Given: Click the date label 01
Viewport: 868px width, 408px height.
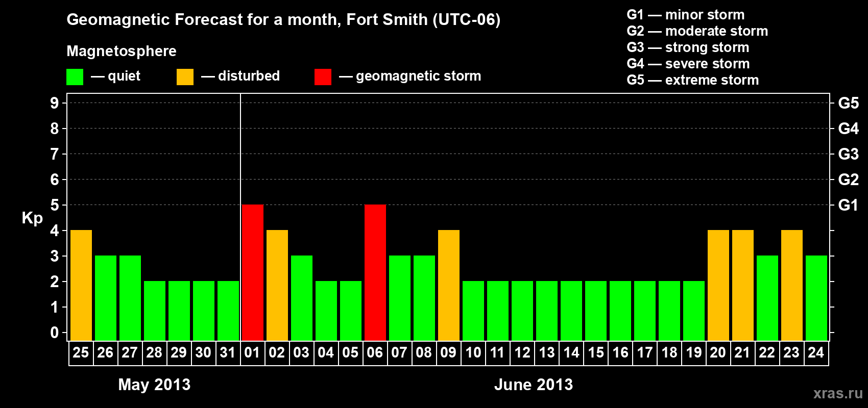Looking at the screenshot, I should pos(252,352).
